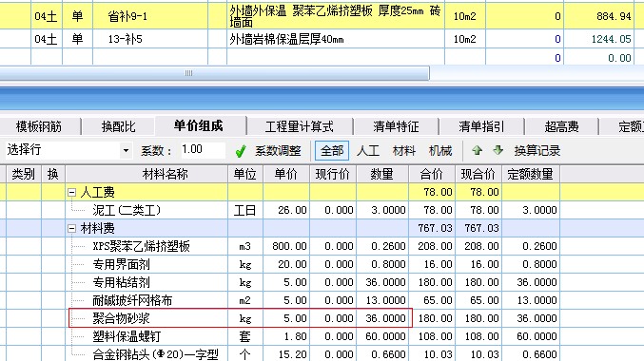Click 数量 cell 60.0000 for 塑料保温螺钉
This screenshot has width=644, height=361.
click(x=382, y=336)
